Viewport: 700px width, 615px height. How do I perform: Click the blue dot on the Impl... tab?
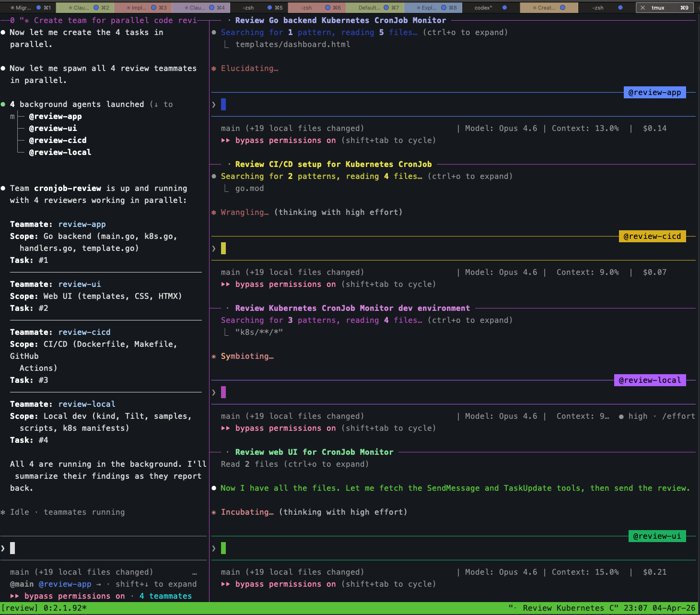[x=154, y=8]
